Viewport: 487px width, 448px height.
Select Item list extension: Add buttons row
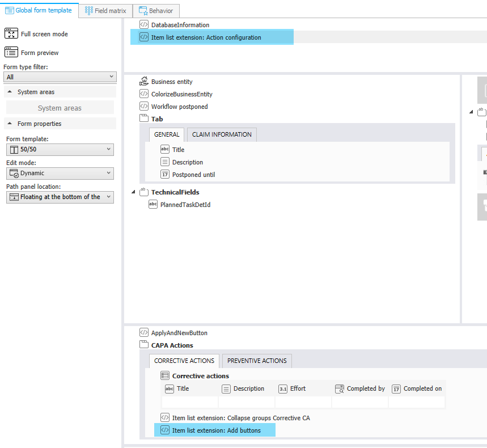pyautogui.click(x=215, y=430)
